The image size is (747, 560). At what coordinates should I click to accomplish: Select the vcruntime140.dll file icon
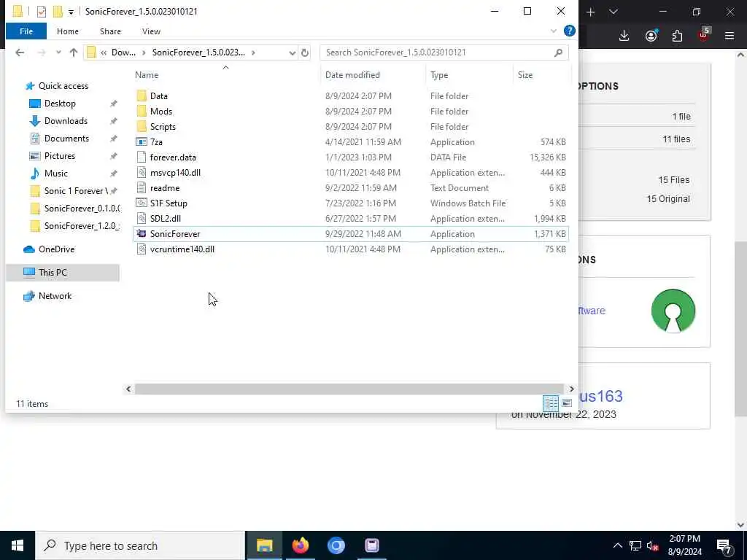(142, 249)
